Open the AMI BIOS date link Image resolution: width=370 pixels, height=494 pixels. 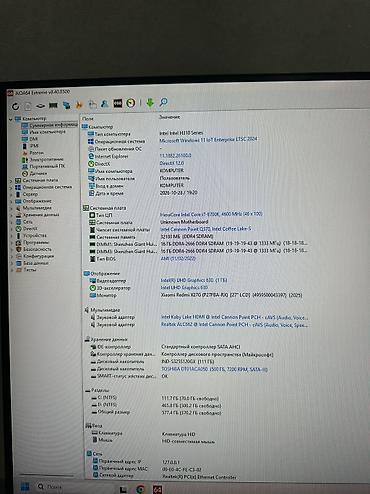178,259
